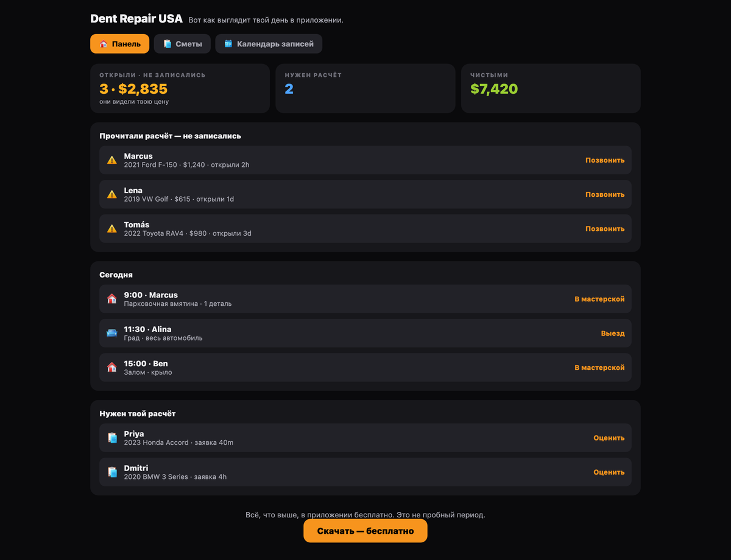Image resolution: width=731 pixels, height=560 pixels.
Task: Click the warning icon next to Tomás
Action: tap(112, 229)
